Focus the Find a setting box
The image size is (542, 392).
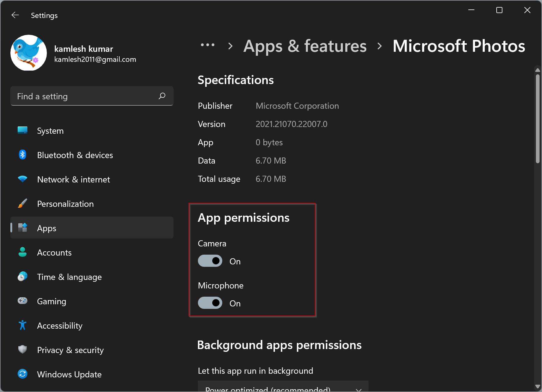92,96
